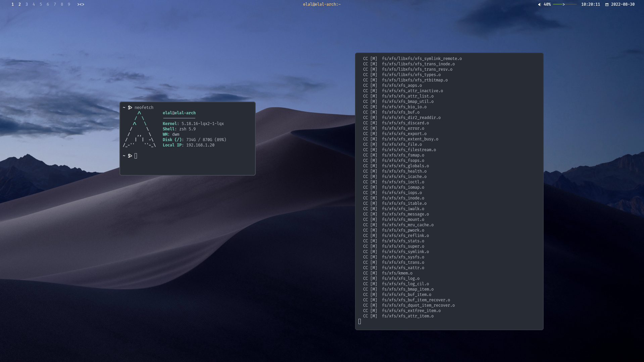
Task: Click the Disk usage line
Action: (194, 140)
